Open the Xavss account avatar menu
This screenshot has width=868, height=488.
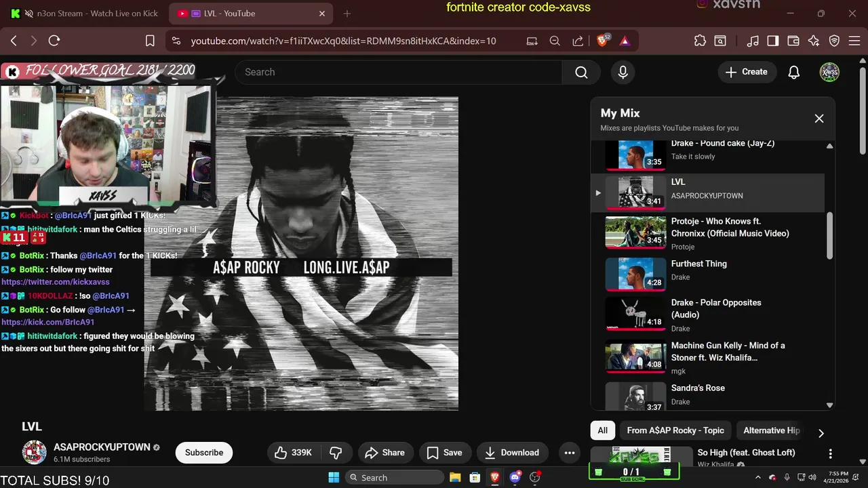pos(829,72)
